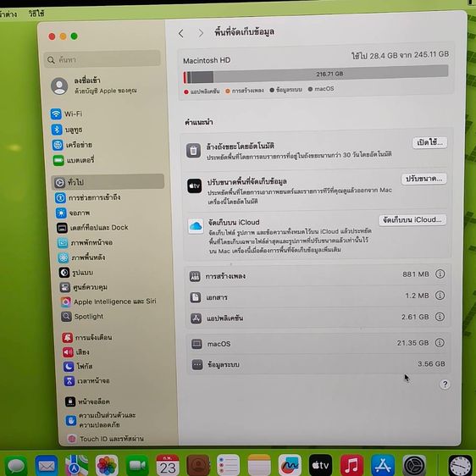Open Apple Intelligence และ Siri settings
476x476 pixels.
[108, 302]
